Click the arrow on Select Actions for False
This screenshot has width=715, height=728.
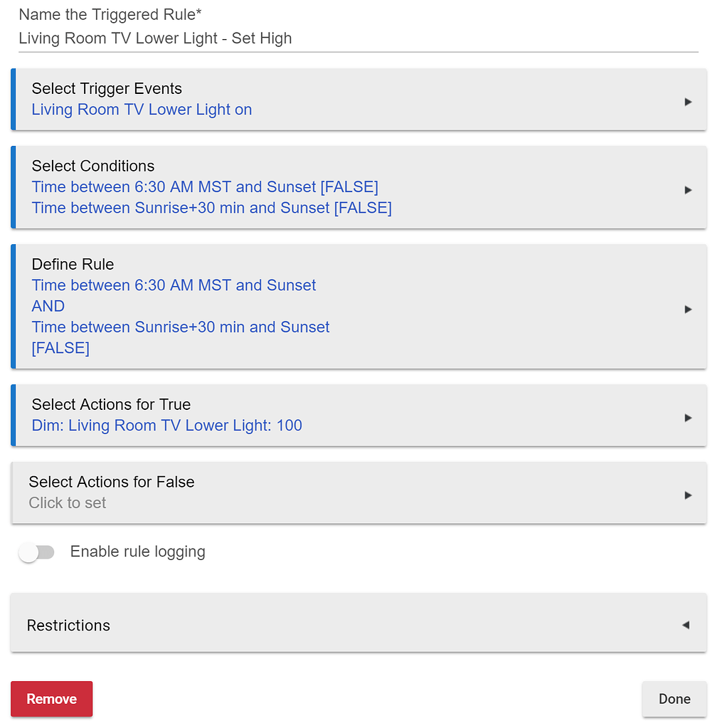pyautogui.click(x=687, y=495)
